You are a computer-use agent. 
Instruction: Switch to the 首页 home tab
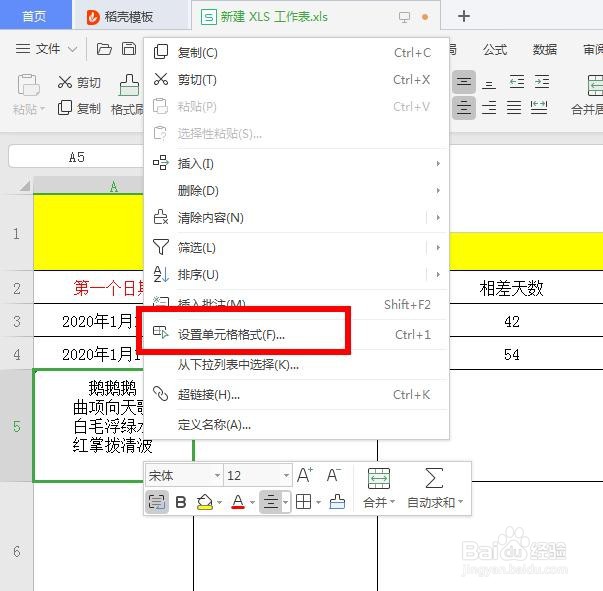tap(35, 16)
